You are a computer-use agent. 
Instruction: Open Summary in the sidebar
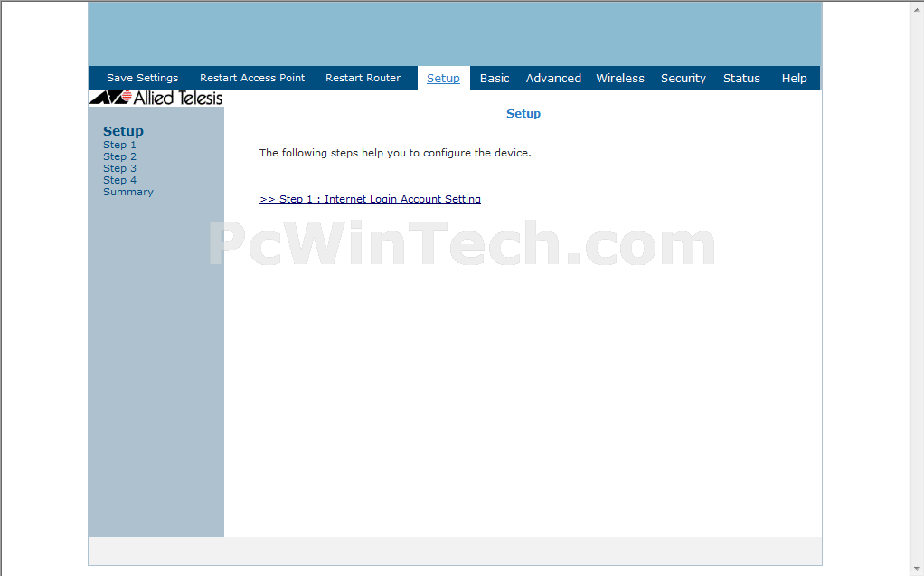tap(128, 193)
